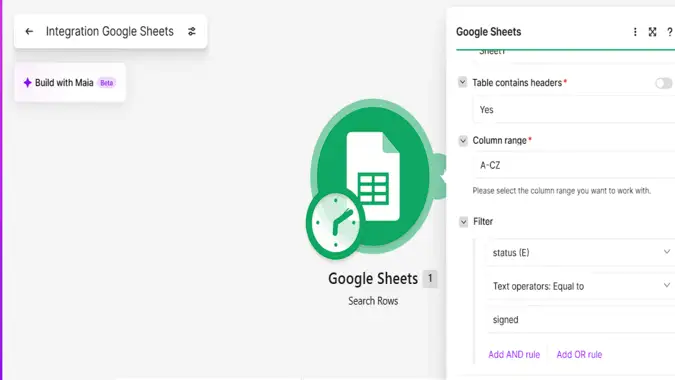Go back with the left arrow icon
This screenshot has width=675, height=380.
(x=29, y=31)
